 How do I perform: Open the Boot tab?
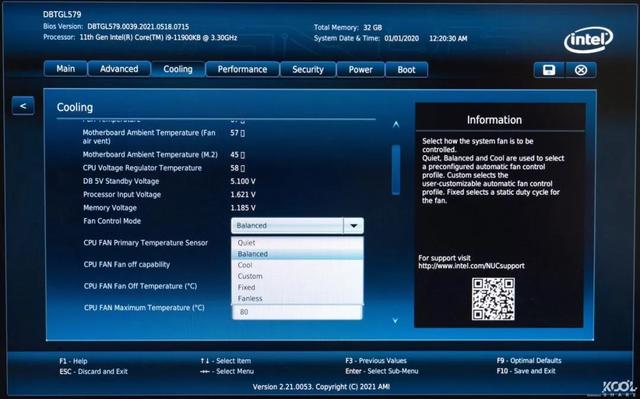(x=407, y=70)
